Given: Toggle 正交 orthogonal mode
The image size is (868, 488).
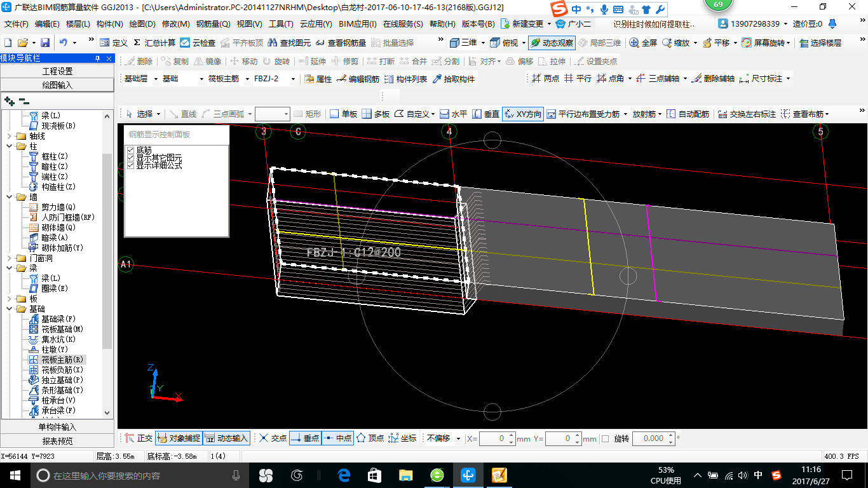Looking at the screenshot, I should click(139, 438).
